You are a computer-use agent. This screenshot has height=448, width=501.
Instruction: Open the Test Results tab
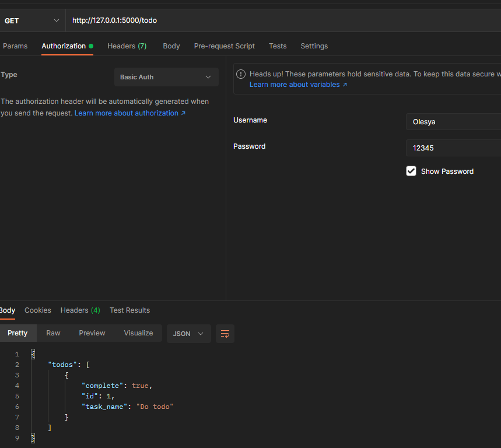click(129, 310)
